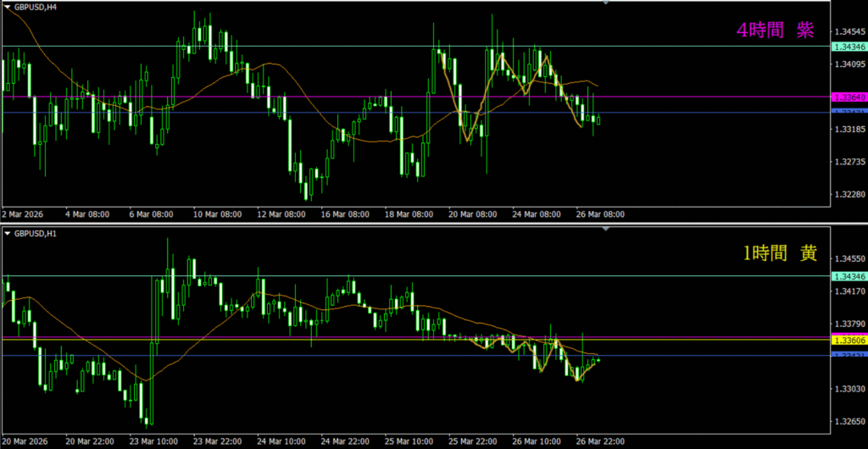The width and height of the screenshot is (868, 449).
Task: Click the green 1.34346 price tag on H4
Action: (849, 46)
